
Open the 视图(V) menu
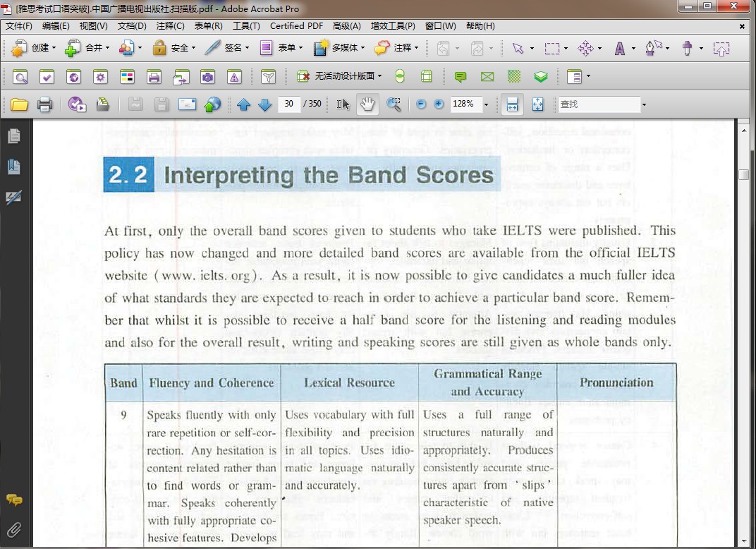(94, 26)
